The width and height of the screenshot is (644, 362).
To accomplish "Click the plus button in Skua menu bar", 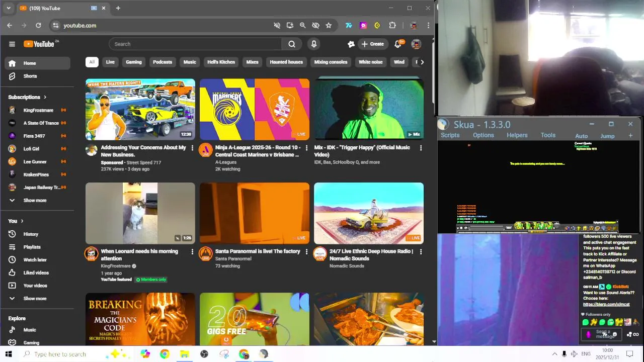I will [x=630, y=135].
